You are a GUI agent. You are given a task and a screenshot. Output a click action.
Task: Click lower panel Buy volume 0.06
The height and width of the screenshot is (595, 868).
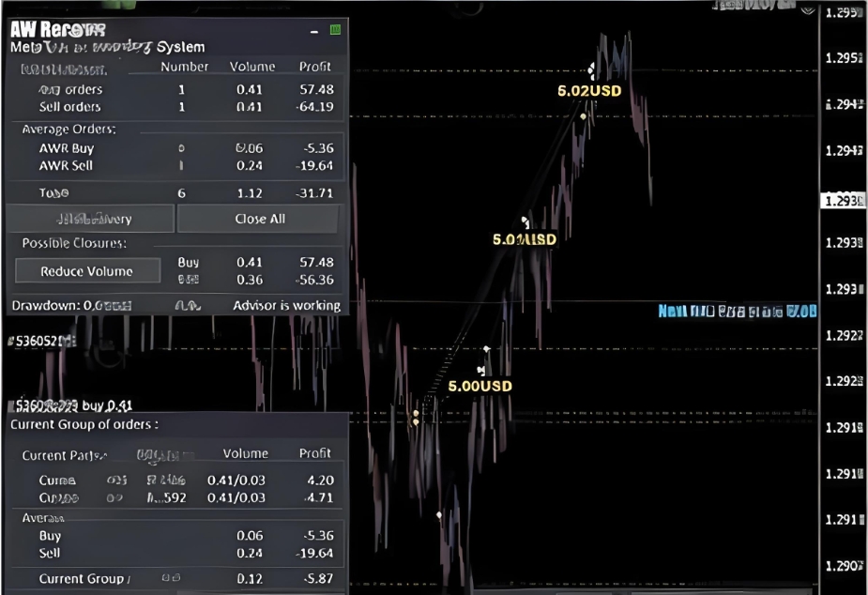coord(250,535)
